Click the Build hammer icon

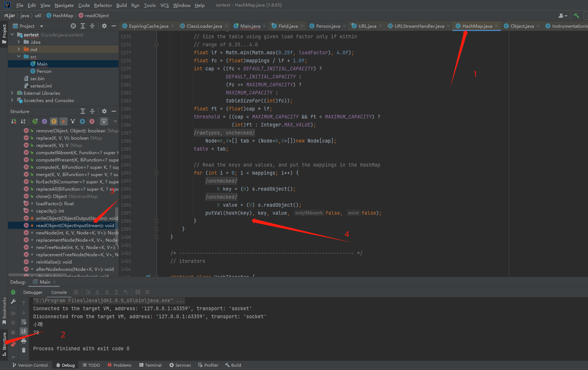tap(576, 16)
